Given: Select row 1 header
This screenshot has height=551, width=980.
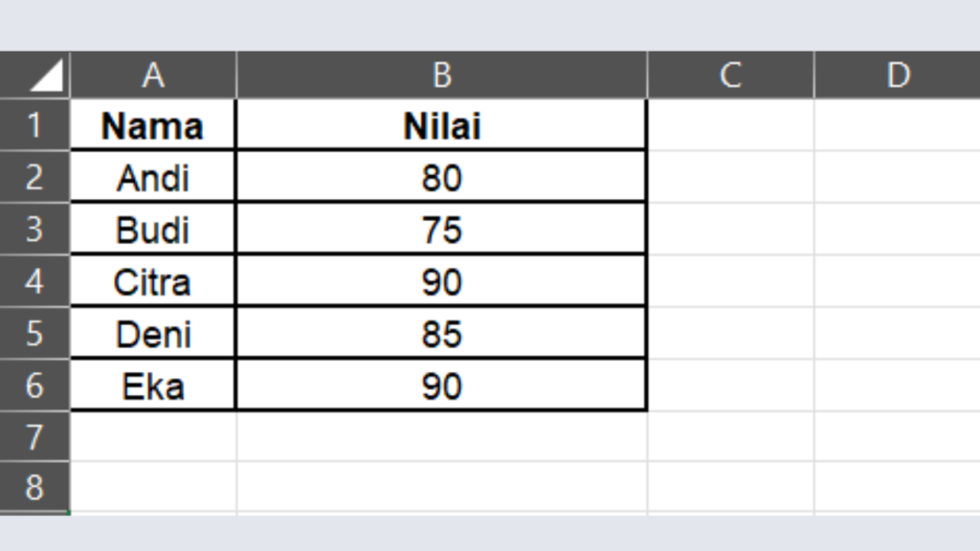Looking at the screenshot, I should point(34,125).
